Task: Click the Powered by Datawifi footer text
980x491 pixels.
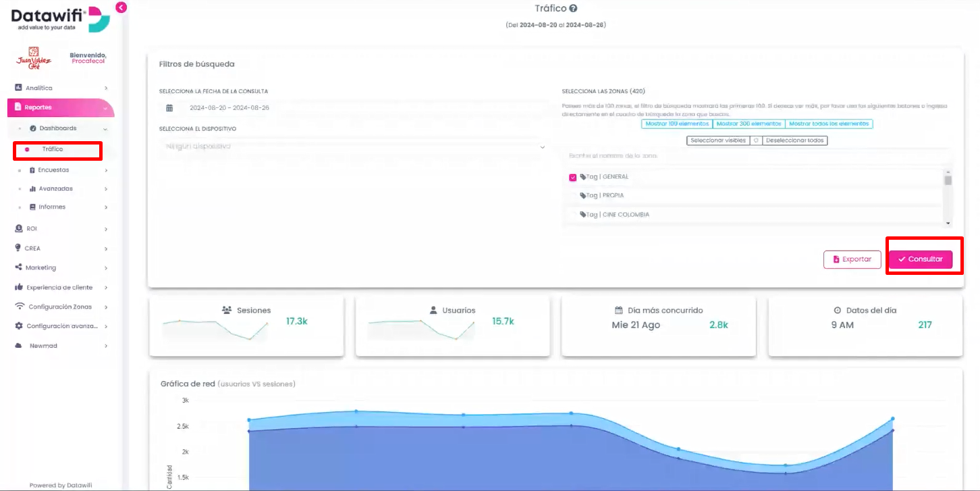Action: click(61, 485)
